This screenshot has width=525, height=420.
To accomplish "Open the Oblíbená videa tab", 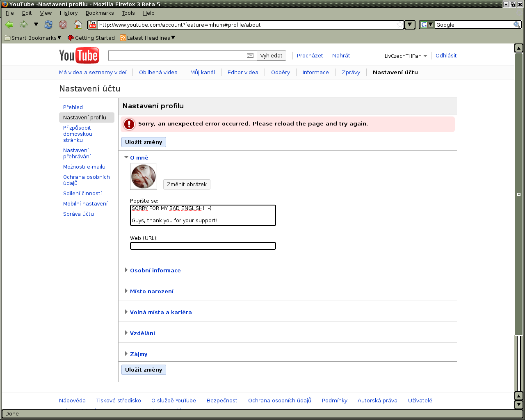I will click(x=158, y=72).
